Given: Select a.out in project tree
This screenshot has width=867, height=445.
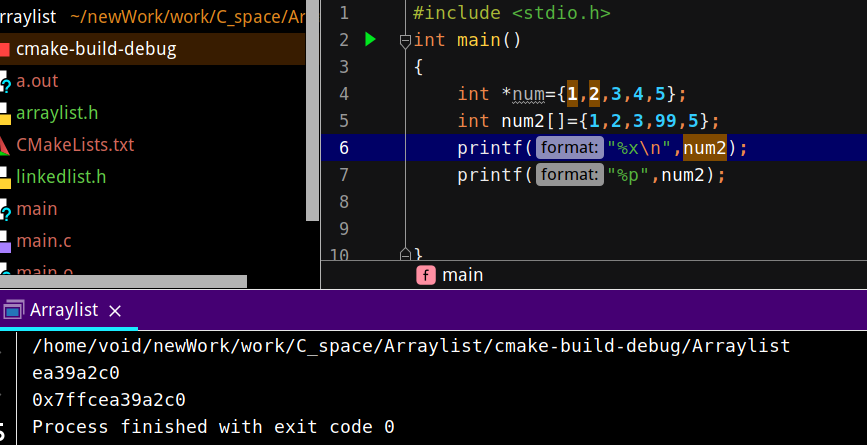Looking at the screenshot, I should pyautogui.click(x=37, y=81).
